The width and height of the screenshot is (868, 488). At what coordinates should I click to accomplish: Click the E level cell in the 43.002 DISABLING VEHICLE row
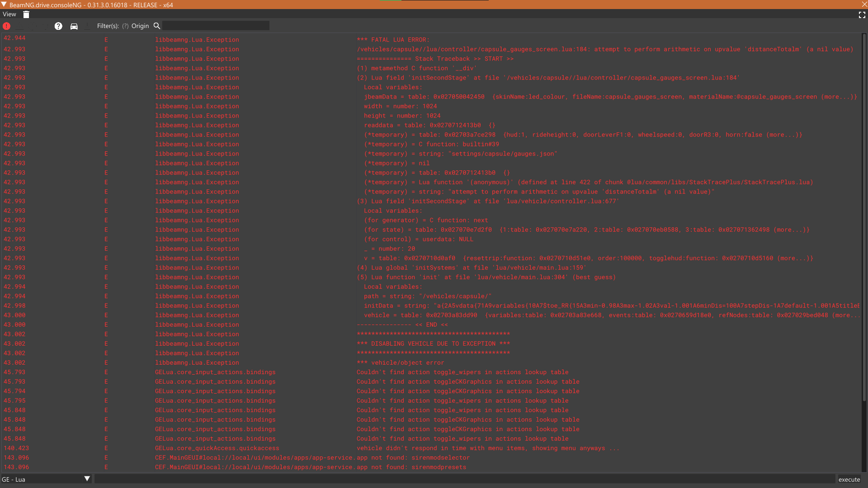(x=106, y=343)
